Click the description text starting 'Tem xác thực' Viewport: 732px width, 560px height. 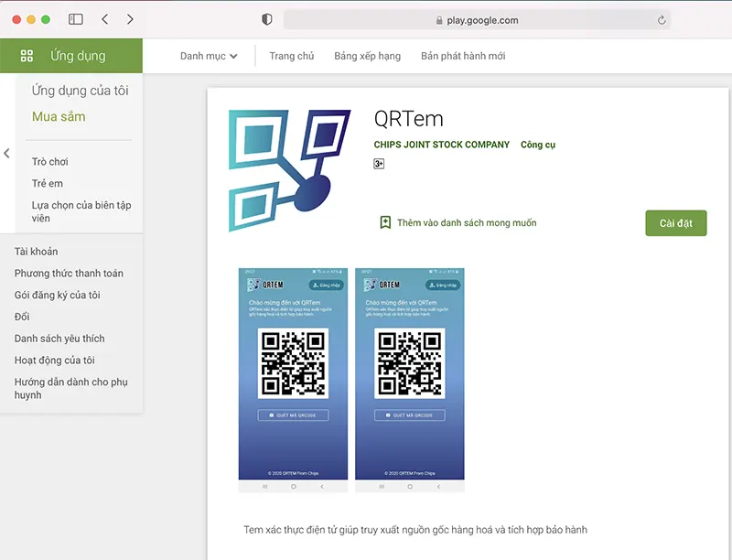(x=415, y=530)
